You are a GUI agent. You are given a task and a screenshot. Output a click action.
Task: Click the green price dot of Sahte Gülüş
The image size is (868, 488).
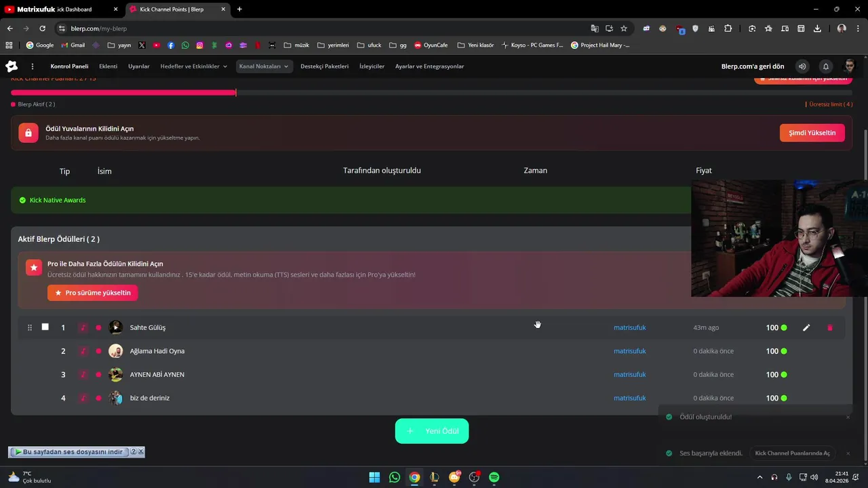[784, 327]
